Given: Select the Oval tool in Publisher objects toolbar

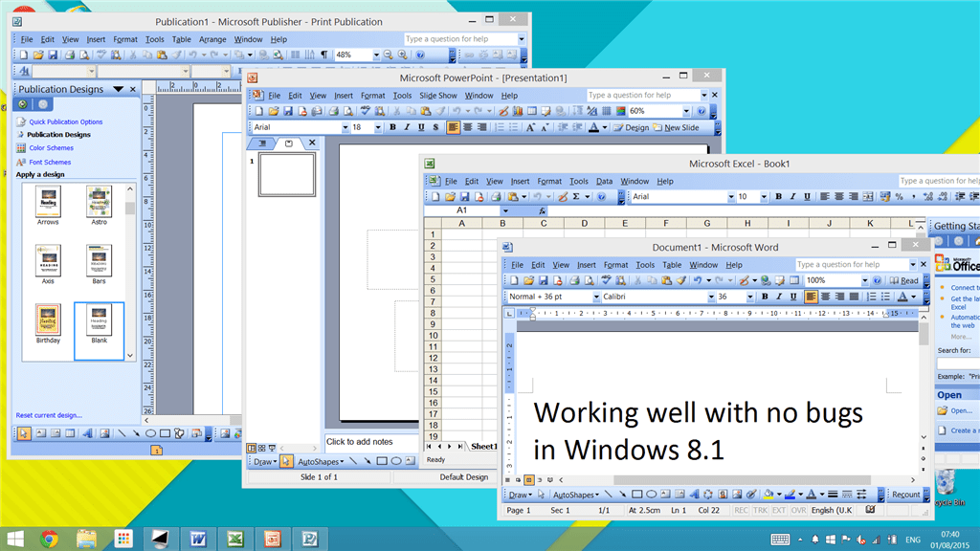Looking at the screenshot, I should point(150,433).
